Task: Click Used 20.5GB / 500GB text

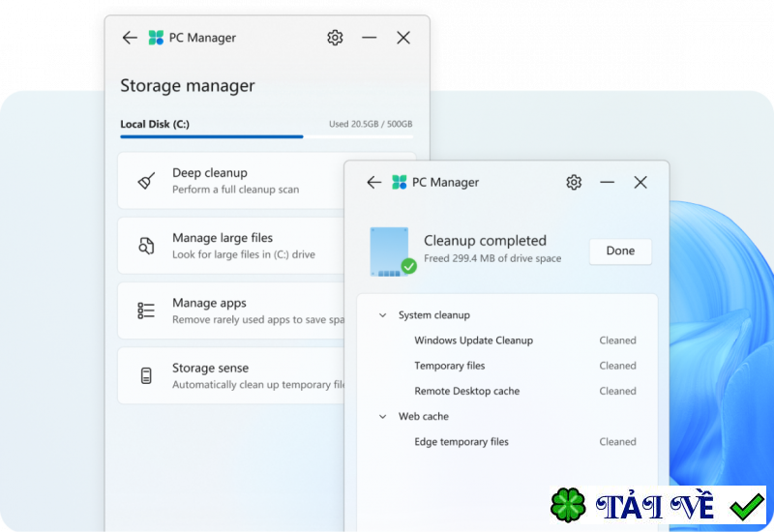Action: pyautogui.click(x=371, y=124)
